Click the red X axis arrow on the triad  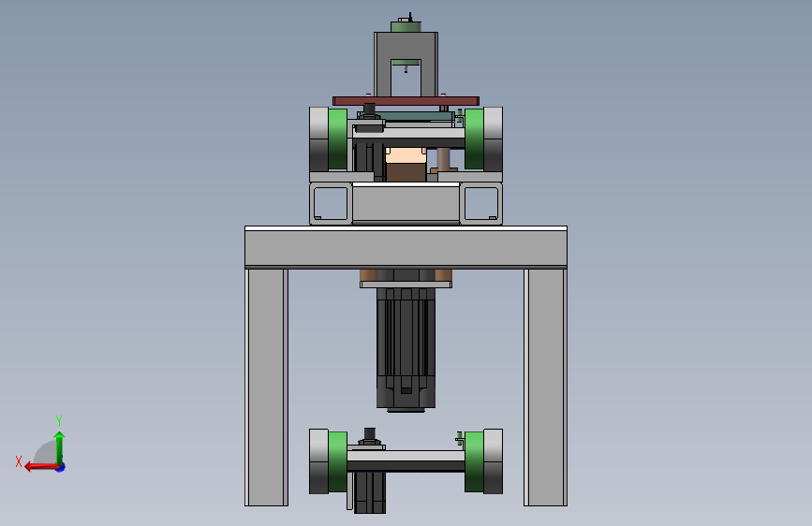42,467
